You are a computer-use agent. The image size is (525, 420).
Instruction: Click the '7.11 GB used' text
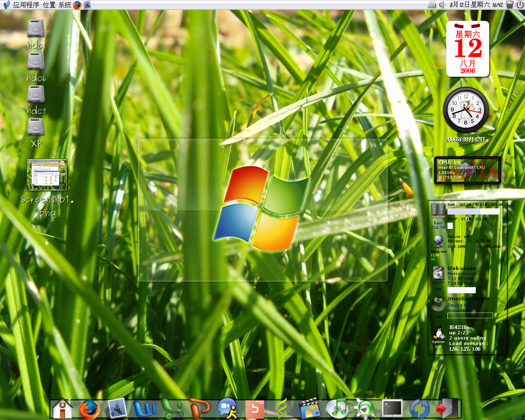461,278
